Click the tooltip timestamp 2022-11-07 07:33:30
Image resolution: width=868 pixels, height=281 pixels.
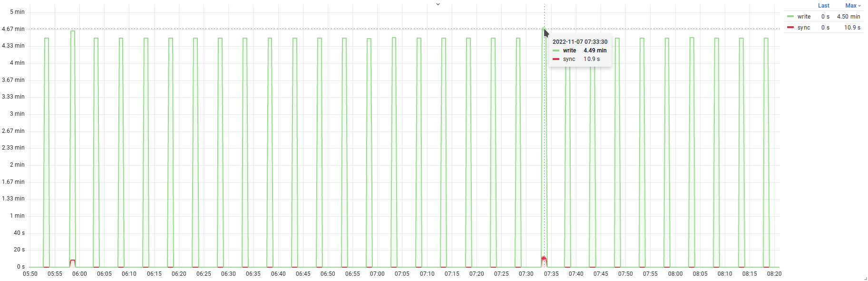point(580,42)
